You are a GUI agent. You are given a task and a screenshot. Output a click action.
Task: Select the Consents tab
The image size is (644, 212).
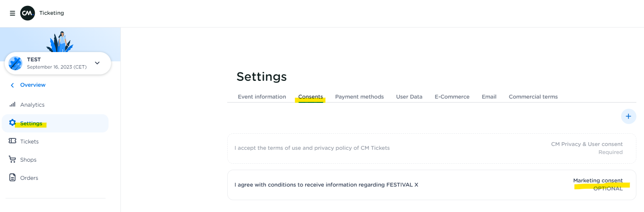point(310,97)
